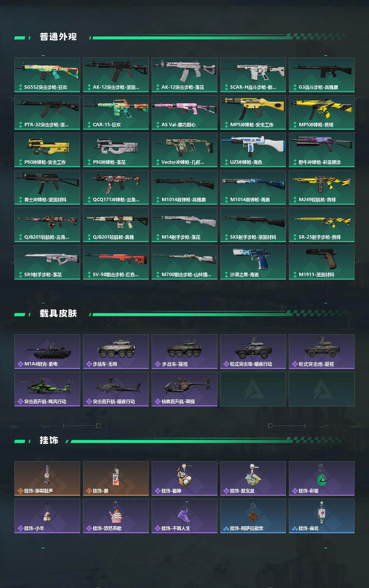Click the 突击直升机-飓风行动 helicopter skin
Image resolution: width=369 pixels, height=588 pixels.
pos(47,389)
